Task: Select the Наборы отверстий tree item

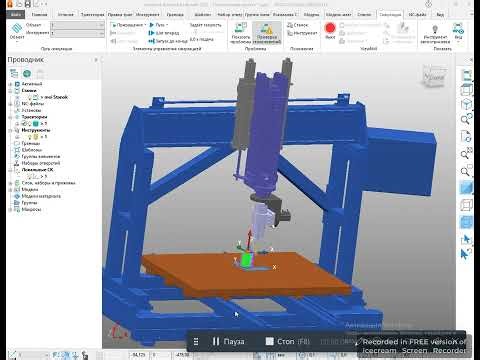Action: (x=41, y=163)
